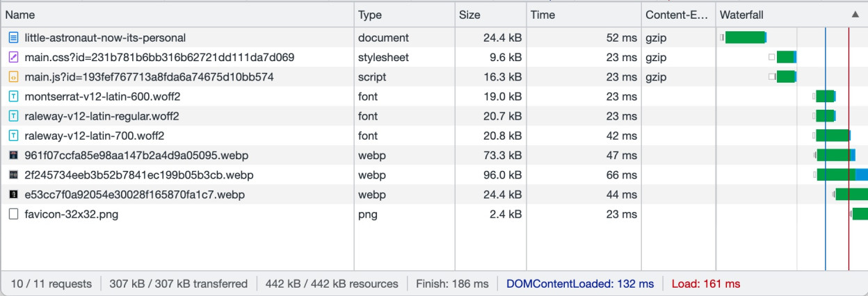Click the DOMContentLoaded 132 ms status text
The width and height of the screenshot is (868, 296).
pos(580,283)
